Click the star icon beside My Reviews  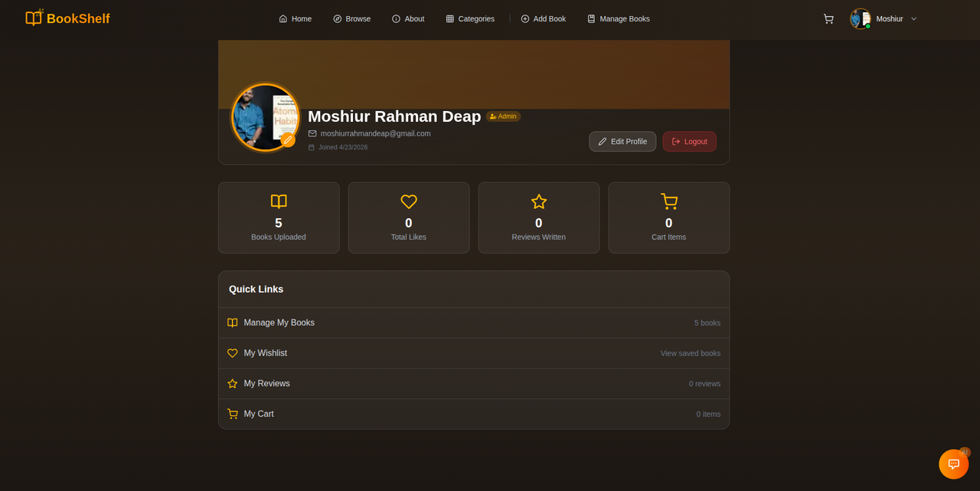coord(233,384)
